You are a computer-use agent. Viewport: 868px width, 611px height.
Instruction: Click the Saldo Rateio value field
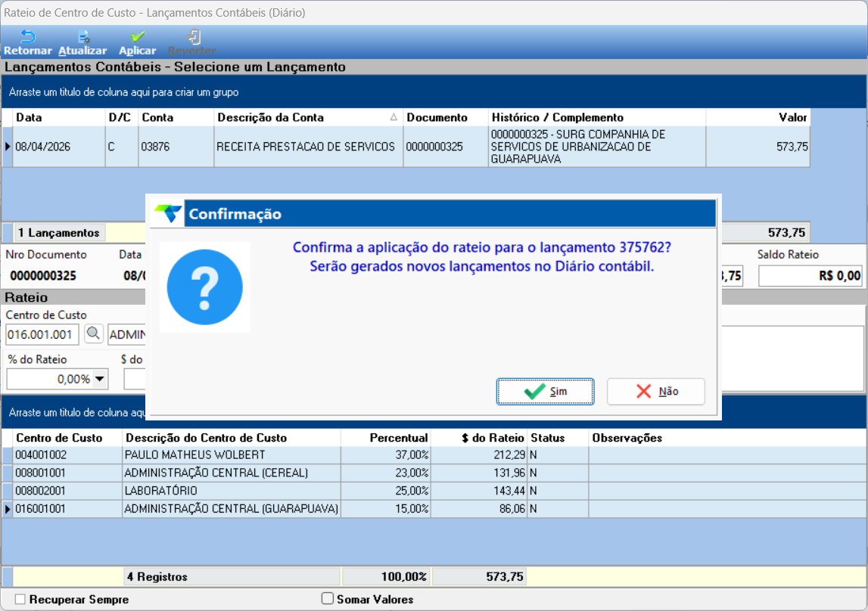[810, 276]
